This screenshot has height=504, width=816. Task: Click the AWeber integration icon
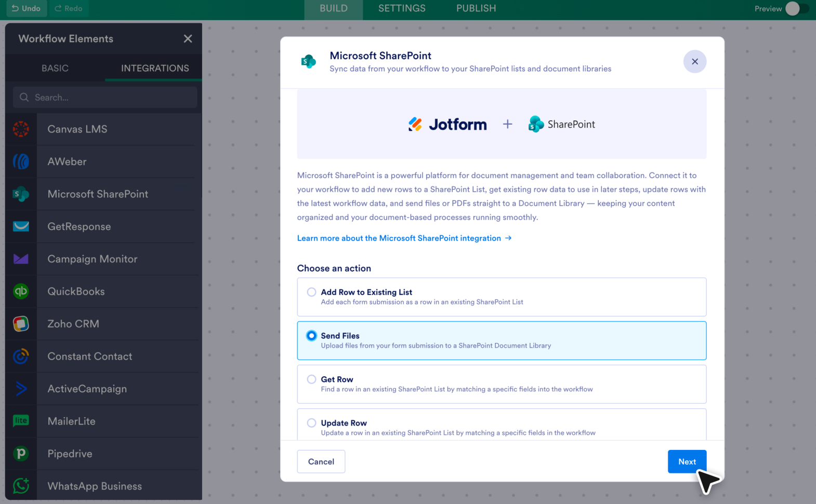(x=21, y=162)
